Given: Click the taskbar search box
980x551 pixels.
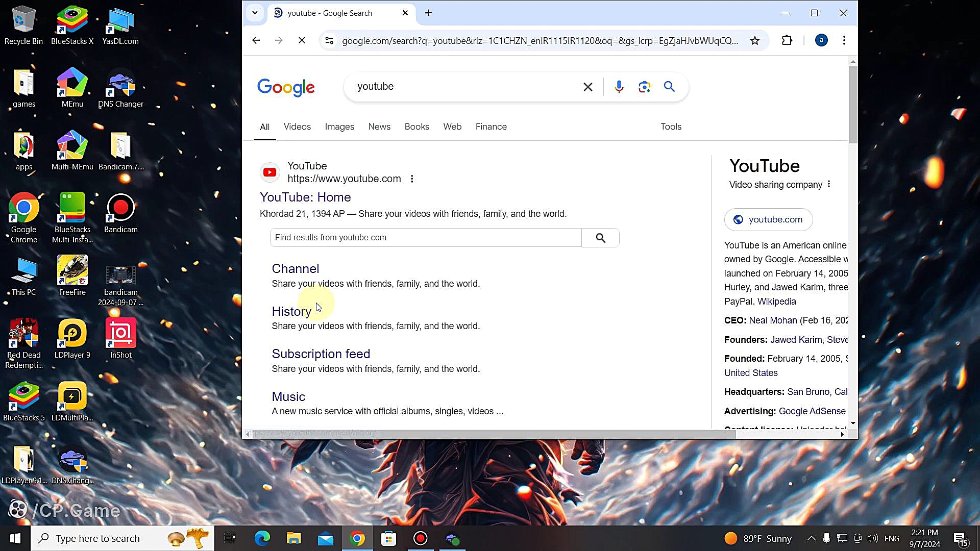Looking at the screenshot, I should point(122,538).
